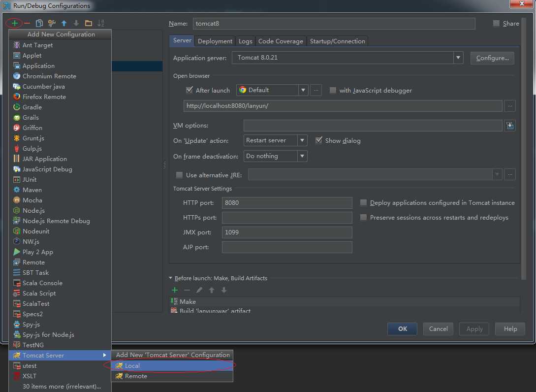Select Local Tomcat Server configuration

(x=172, y=366)
